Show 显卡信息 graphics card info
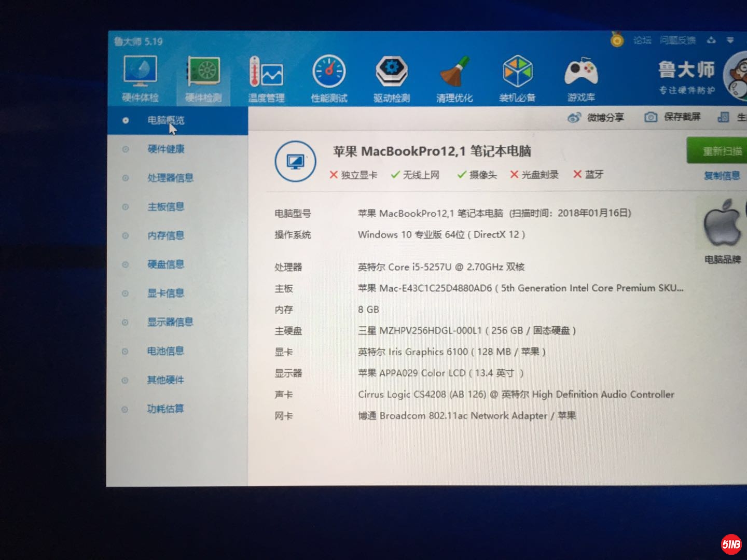 coord(165,293)
